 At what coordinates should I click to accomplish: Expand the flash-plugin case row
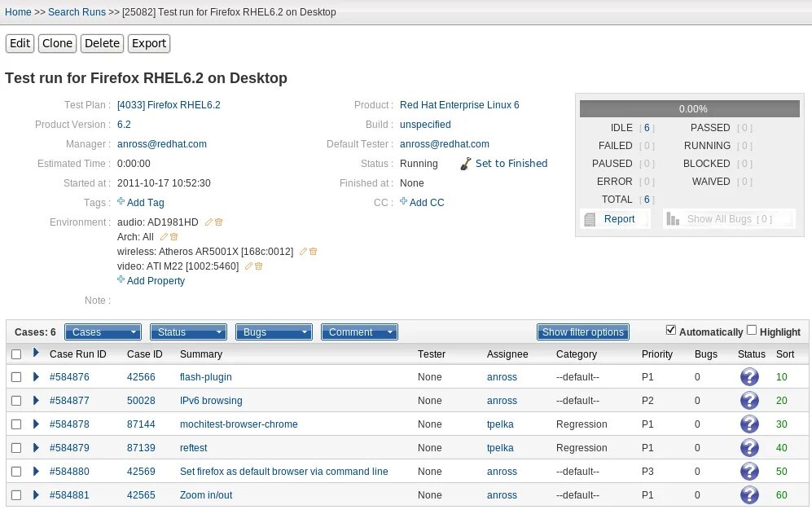36,376
